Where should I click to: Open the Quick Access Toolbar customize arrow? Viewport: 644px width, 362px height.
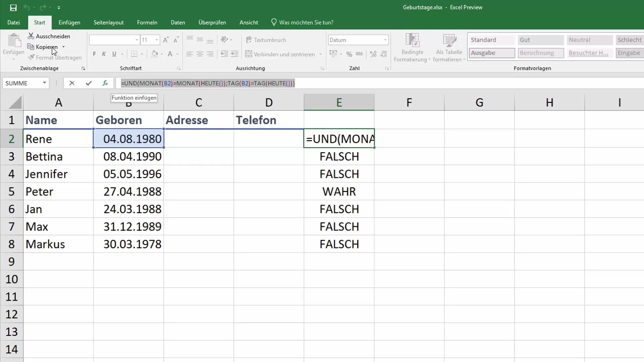(x=59, y=7)
